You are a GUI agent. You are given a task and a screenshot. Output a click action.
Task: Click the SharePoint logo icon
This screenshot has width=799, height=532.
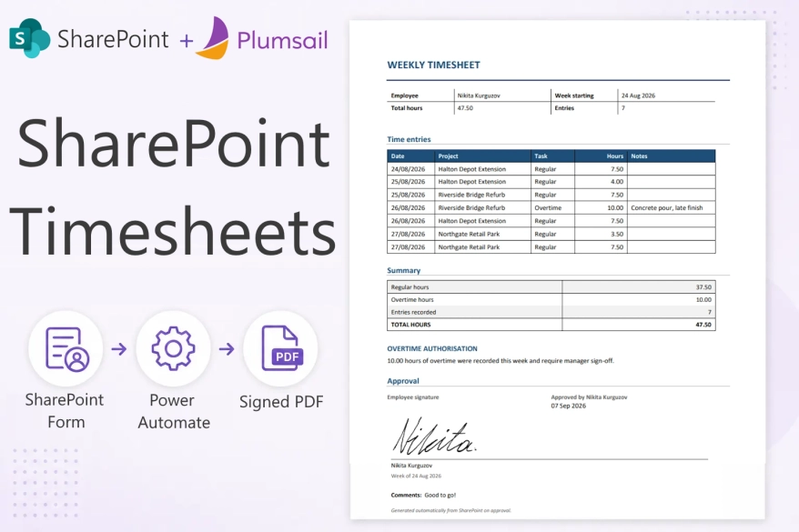click(29, 38)
